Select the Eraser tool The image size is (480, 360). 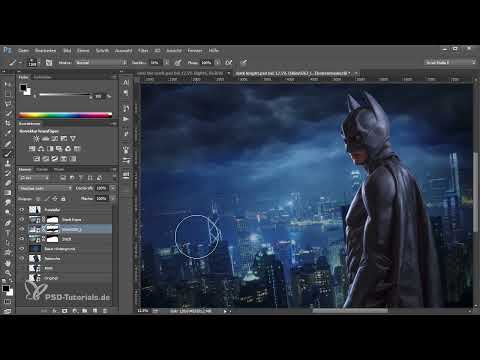(7, 183)
